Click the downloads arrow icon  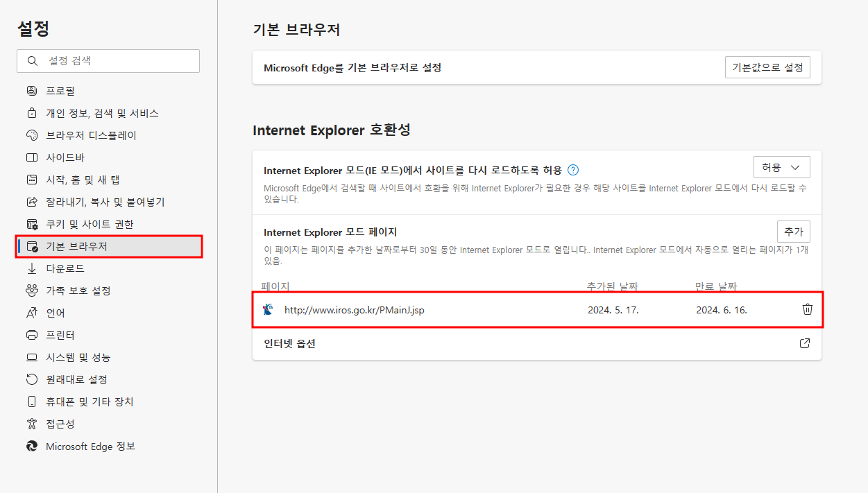click(31, 268)
